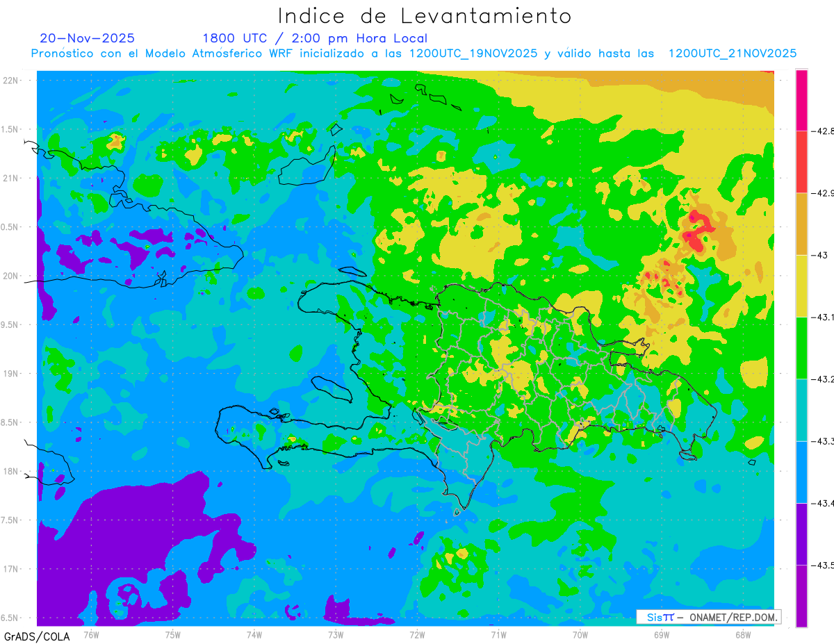Click the legend value -42.9
834x644 pixels.
pos(824,193)
